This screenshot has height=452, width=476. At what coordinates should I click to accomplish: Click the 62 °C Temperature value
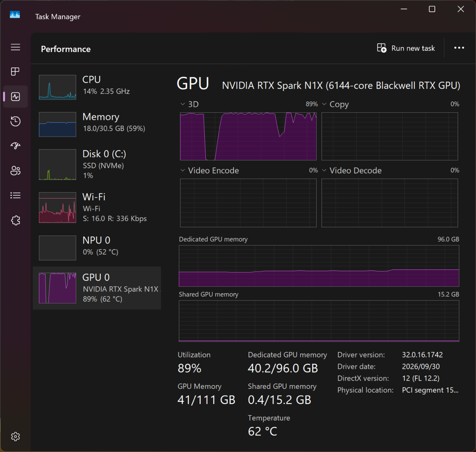(x=263, y=431)
